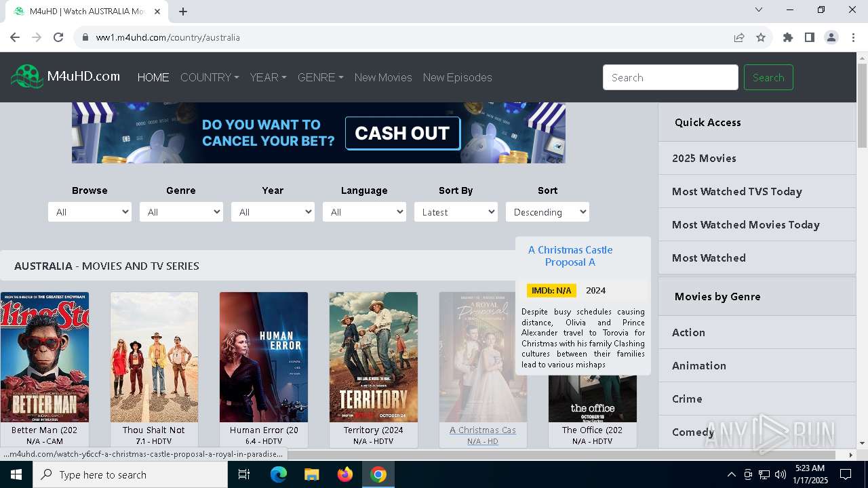Open New Movies nav link
The height and width of the screenshot is (488, 868).
point(383,77)
